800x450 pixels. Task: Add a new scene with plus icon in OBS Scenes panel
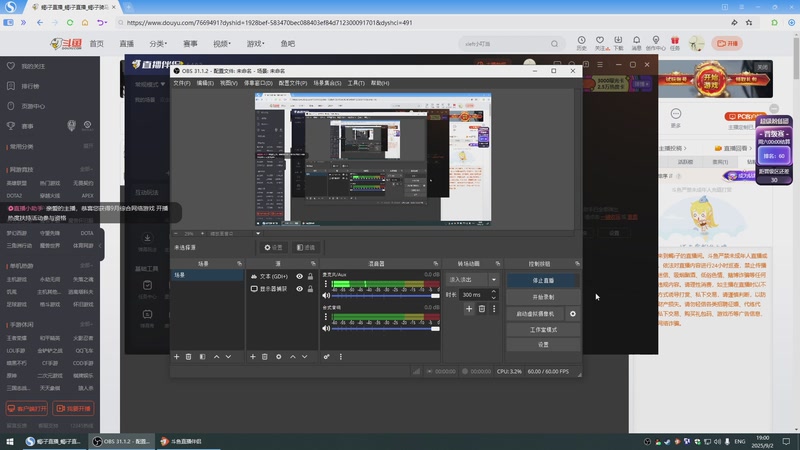click(177, 357)
